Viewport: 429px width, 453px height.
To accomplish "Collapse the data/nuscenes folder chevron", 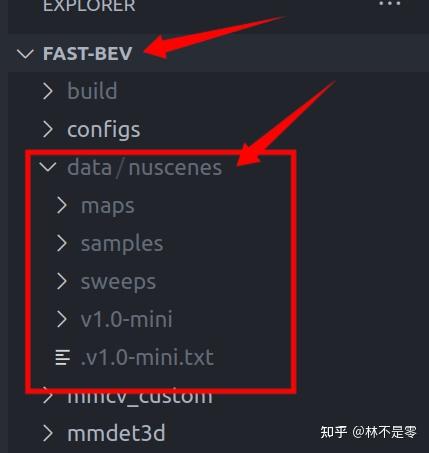I will click(x=48, y=167).
